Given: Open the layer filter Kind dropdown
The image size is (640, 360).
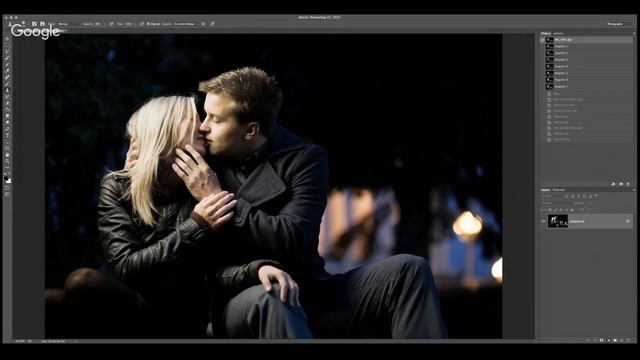Looking at the screenshot, I should click(552, 196).
